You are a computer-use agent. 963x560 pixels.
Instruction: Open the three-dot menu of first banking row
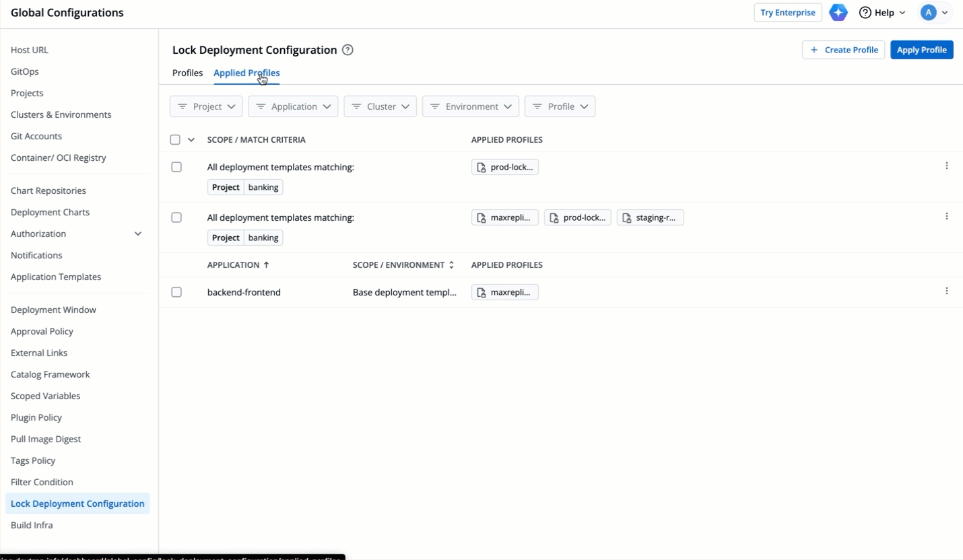click(946, 166)
